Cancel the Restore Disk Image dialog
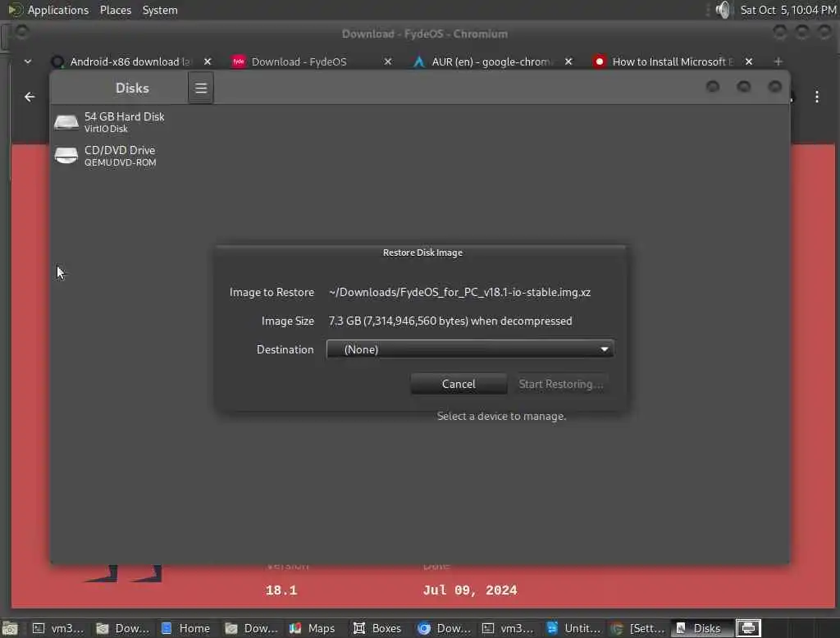 (459, 384)
